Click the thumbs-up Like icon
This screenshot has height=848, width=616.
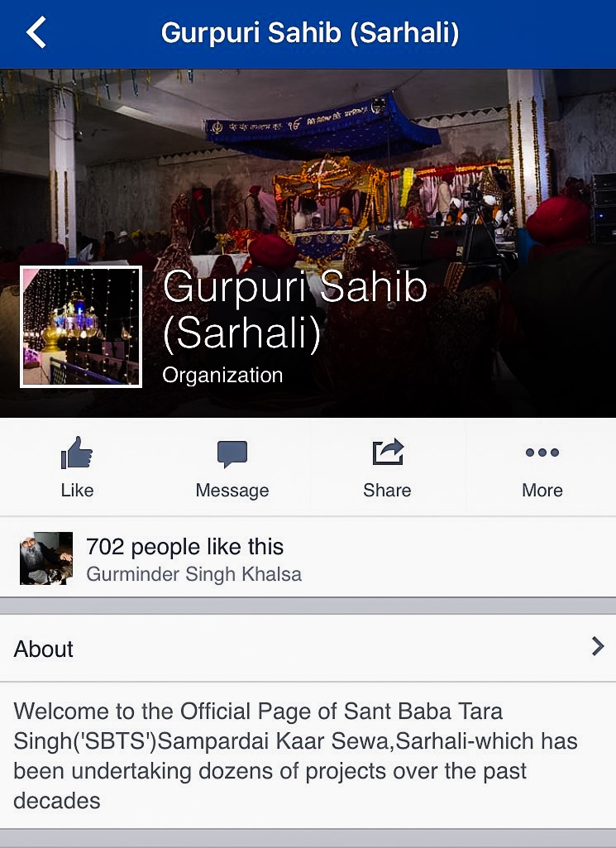coord(77,452)
